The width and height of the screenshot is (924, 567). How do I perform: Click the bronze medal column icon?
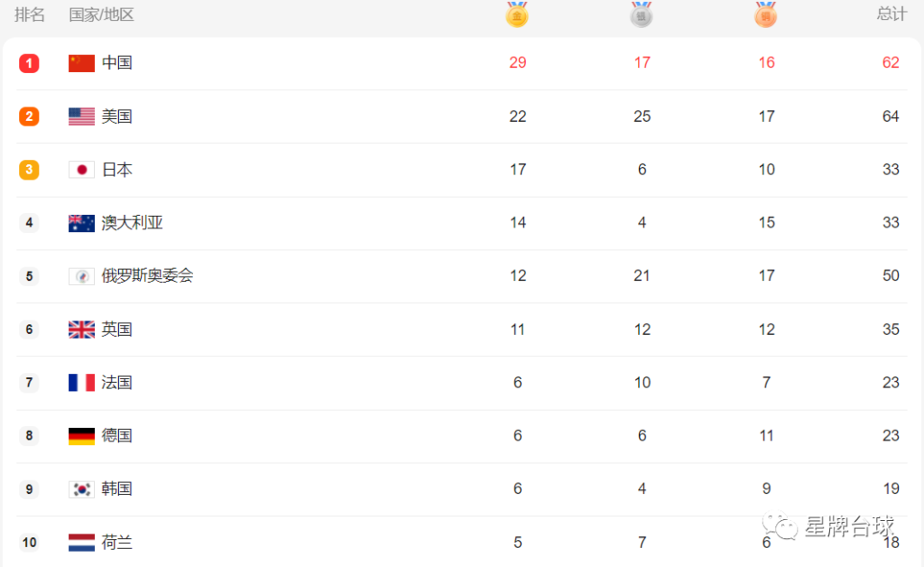765,14
